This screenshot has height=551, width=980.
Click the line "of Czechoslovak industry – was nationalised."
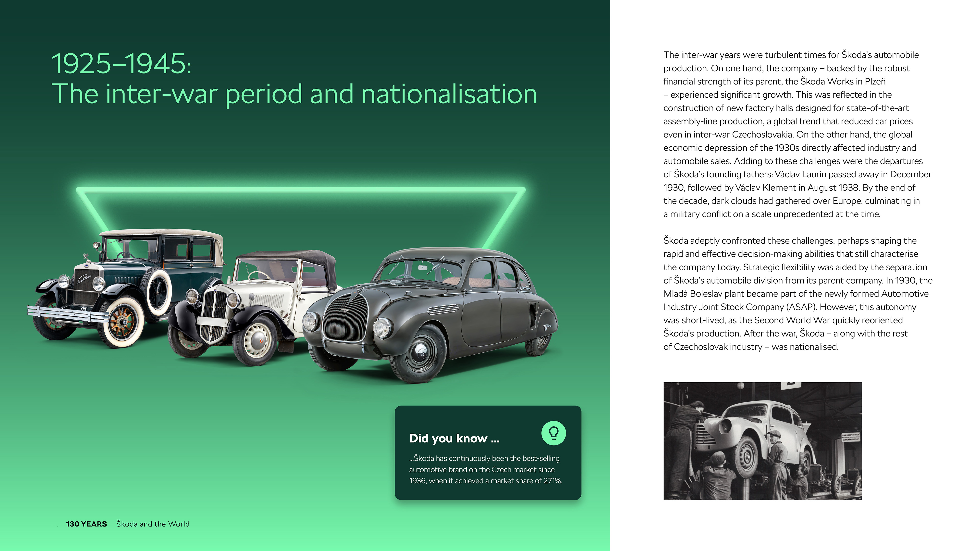(751, 347)
